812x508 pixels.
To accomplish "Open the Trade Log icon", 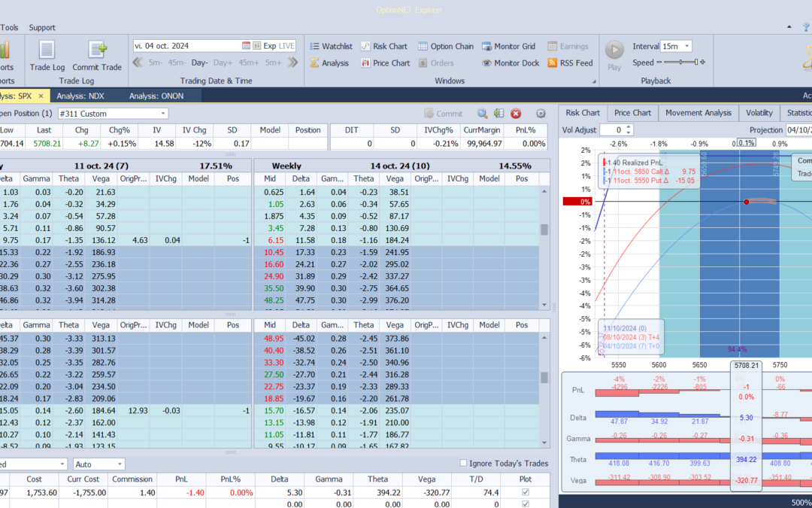I will pyautogui.click(x=47, y=51).
